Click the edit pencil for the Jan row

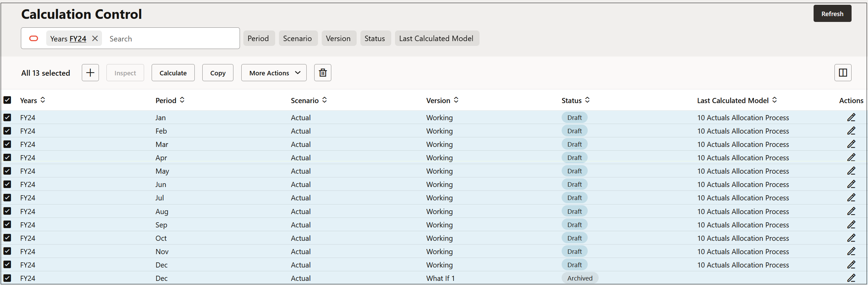851,117
